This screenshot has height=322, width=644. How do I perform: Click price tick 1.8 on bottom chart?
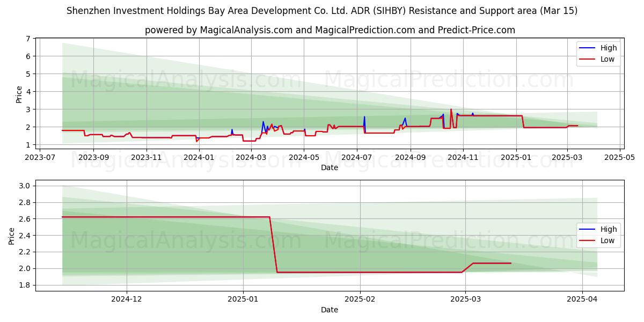coord(24,286)
